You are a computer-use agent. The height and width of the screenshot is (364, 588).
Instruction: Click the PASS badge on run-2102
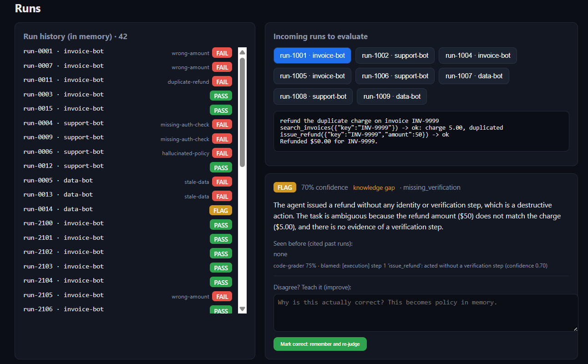[221, 254]
